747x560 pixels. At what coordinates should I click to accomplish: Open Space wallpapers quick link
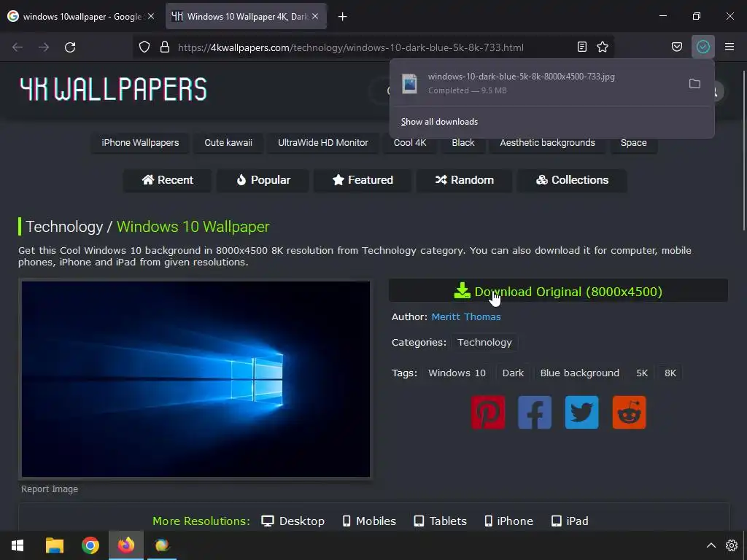point(634,143)
